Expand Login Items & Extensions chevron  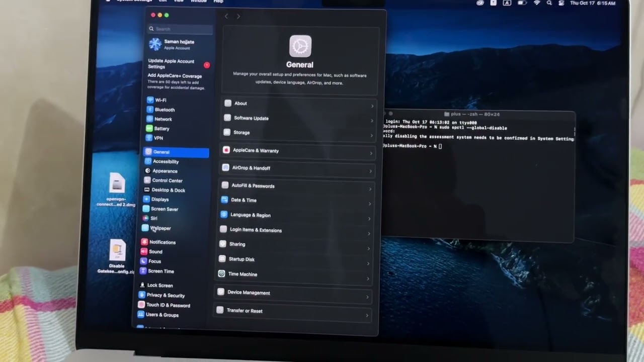[x=369, y=234]
